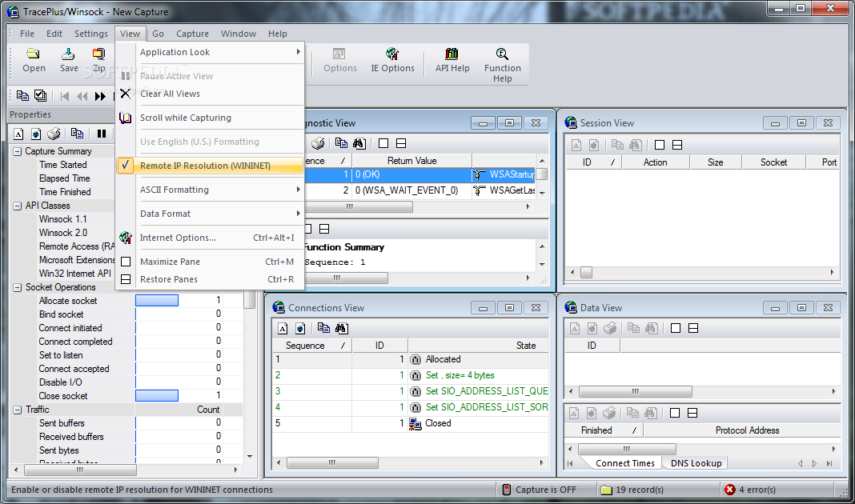Click the find binoculars icon in Connections View
The width and height of the screenshot is (855, 504).
click(341, 328)
